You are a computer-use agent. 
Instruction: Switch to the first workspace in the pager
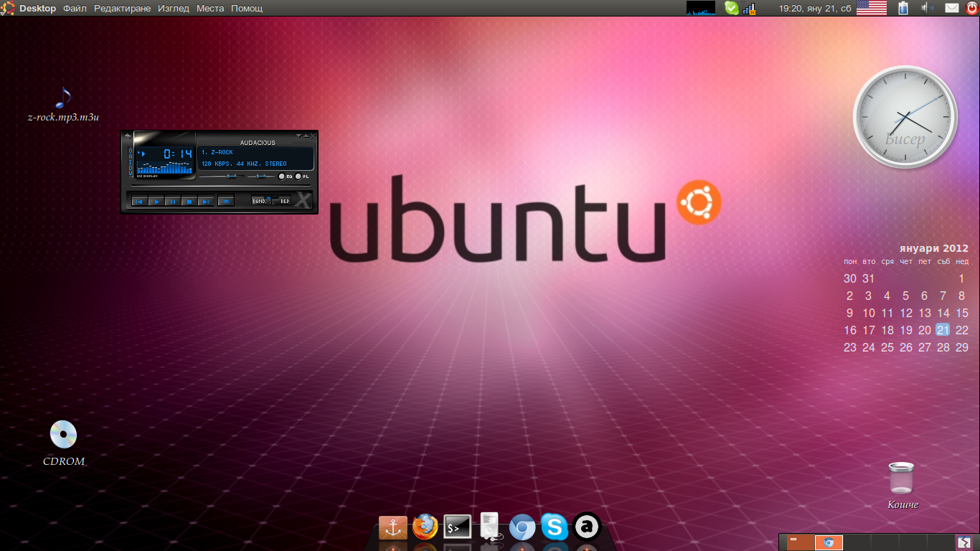801,542
